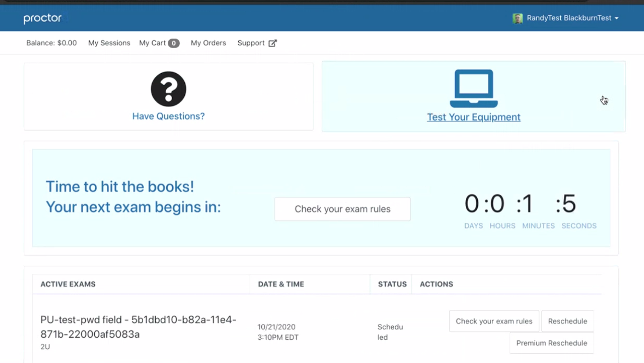Open the Have Questions? link
The height and width of the screenshot is (363, 644).
pos(168,116)
